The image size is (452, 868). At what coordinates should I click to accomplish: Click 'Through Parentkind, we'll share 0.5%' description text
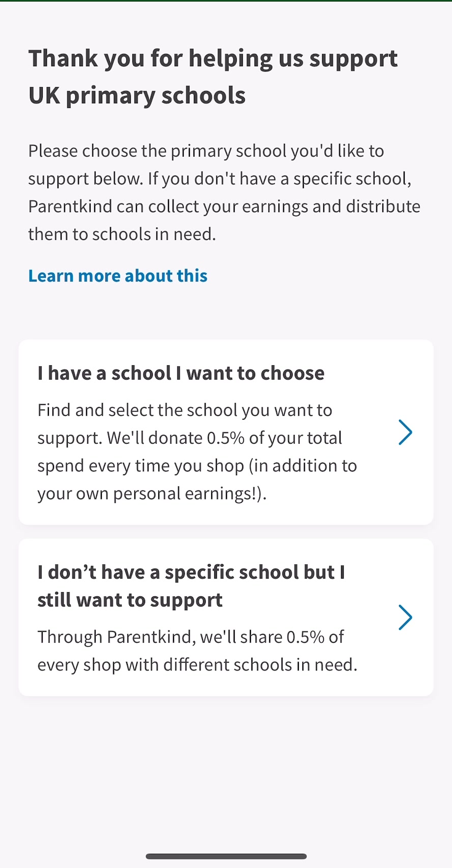(x=197, y=650)
